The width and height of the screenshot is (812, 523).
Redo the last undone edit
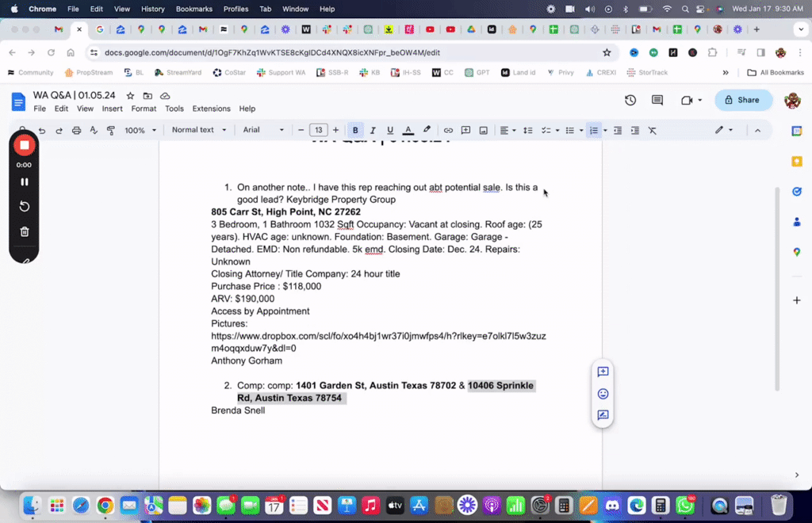click(59, 131)
